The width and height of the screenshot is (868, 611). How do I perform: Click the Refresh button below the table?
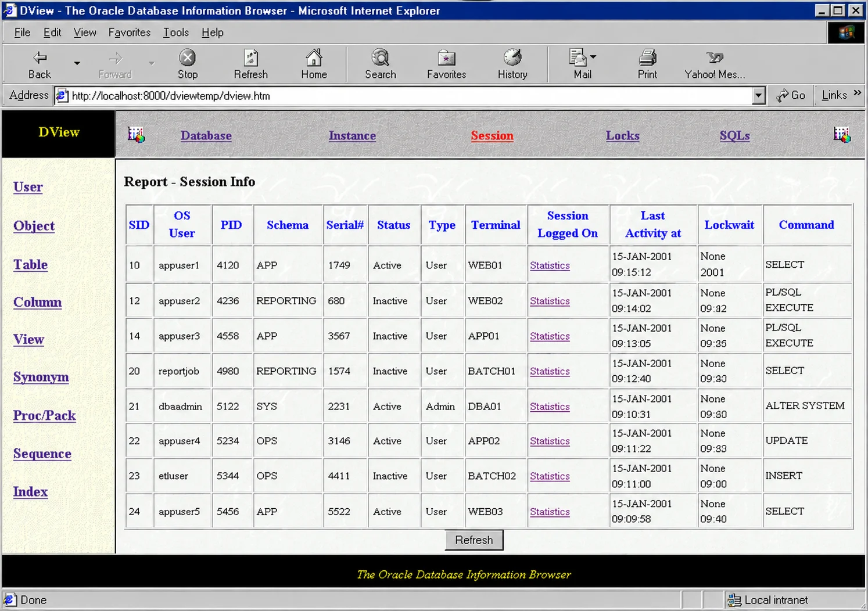(x=474, y=540)
